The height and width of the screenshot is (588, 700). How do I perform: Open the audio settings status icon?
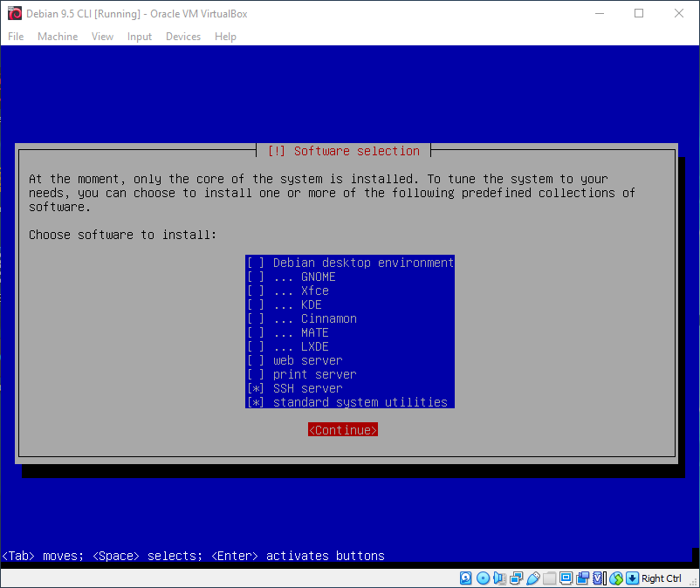pyautogui.click(x=499, y=578)
